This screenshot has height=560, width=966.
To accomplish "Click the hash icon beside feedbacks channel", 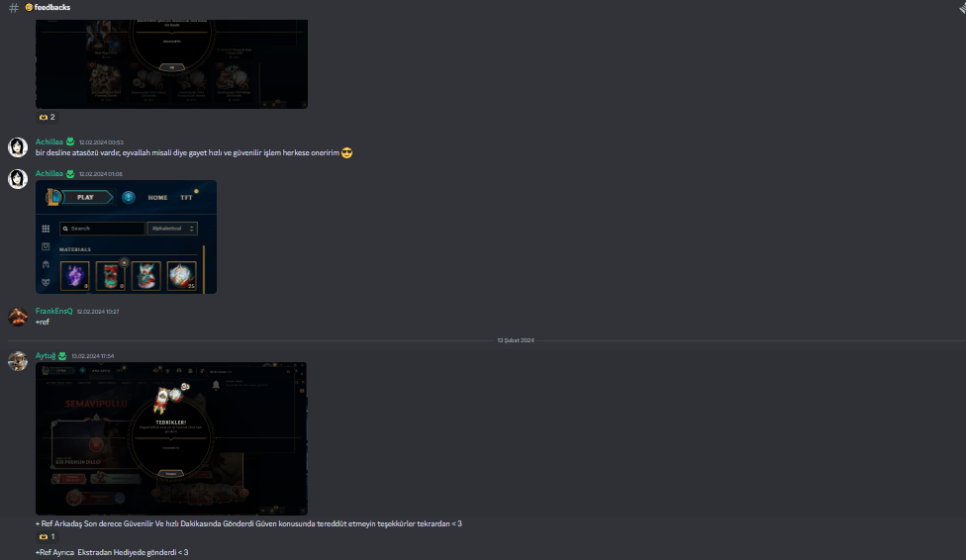I will coord(14,7).
